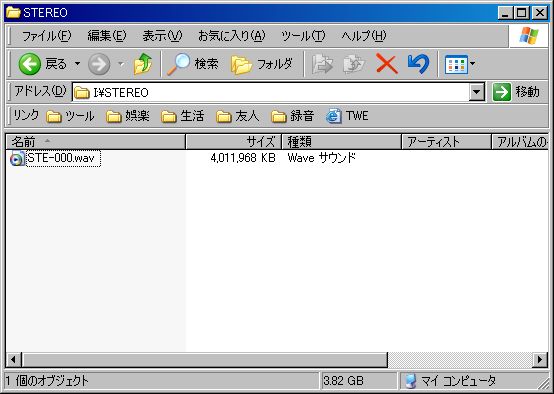Minimize the STEREO window
554x394 pixels.
pyautogui.click(x=506, y=13)
